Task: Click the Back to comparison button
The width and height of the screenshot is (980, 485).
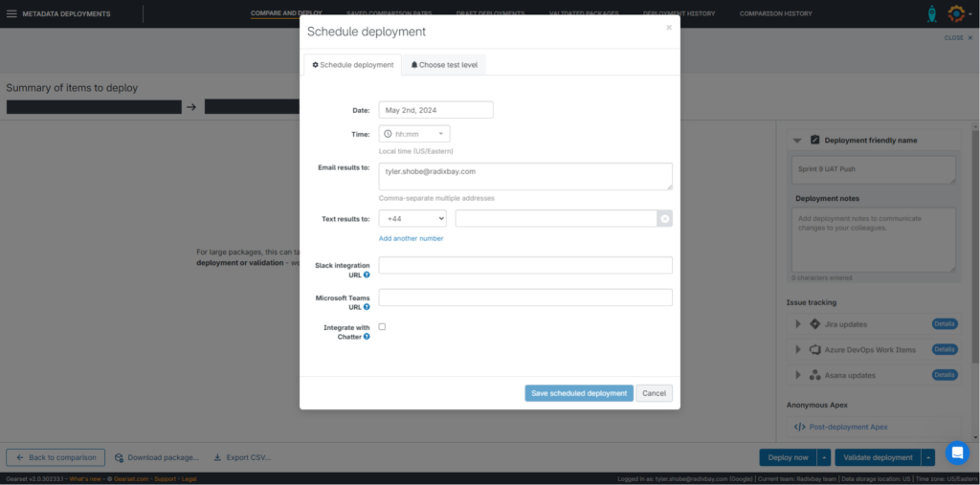Action: pos(56,457)
